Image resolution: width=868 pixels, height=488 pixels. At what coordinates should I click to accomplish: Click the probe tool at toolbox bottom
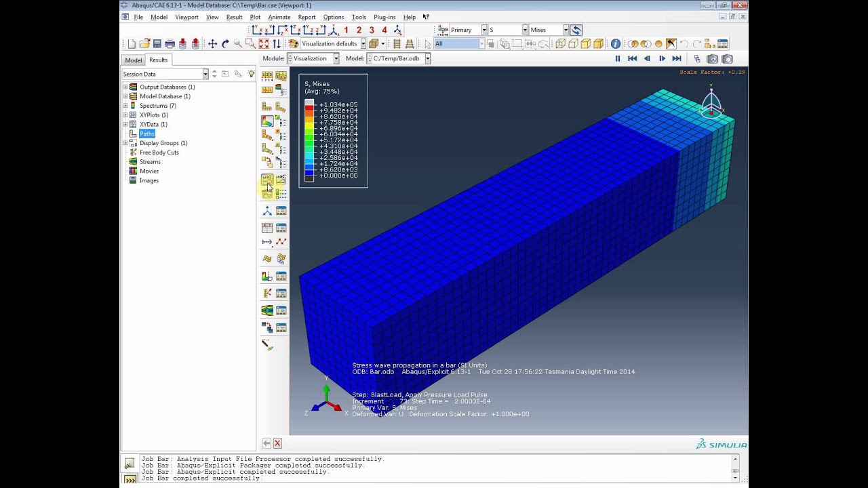click(267, 345)
